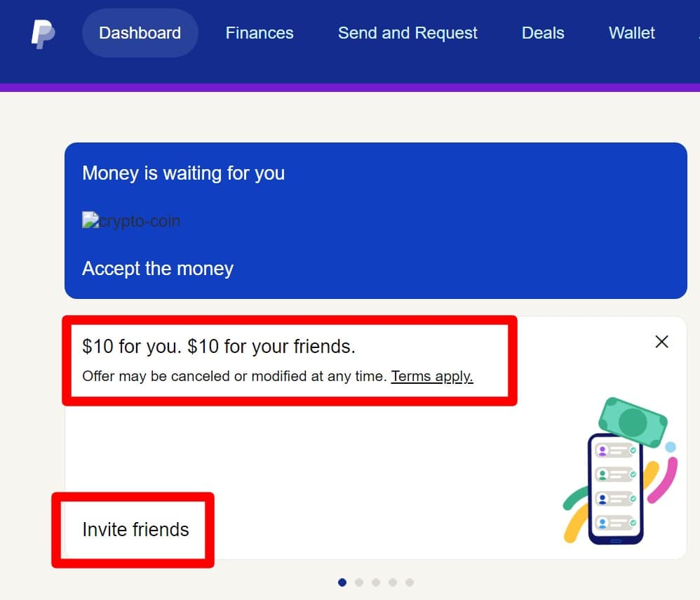The width and height of the screenshot is (700, 600).
Task: Open the Wallet tab
Action: click(631, 33)
